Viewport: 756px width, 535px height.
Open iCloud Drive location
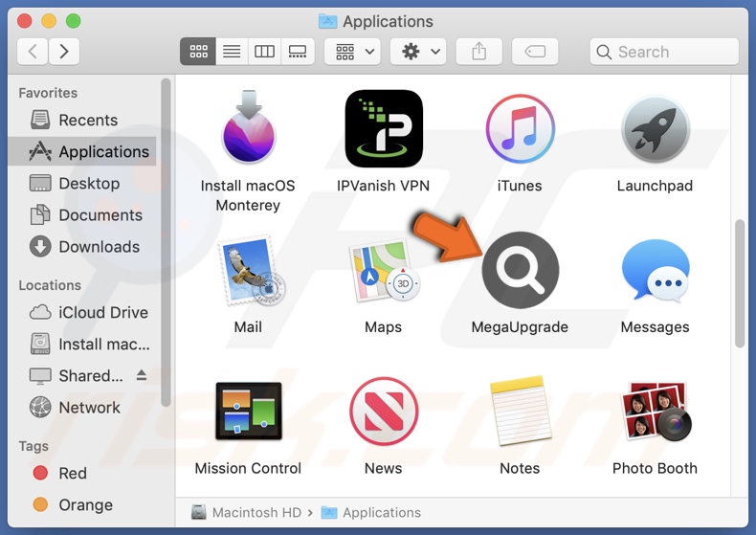tap(82, 312)
